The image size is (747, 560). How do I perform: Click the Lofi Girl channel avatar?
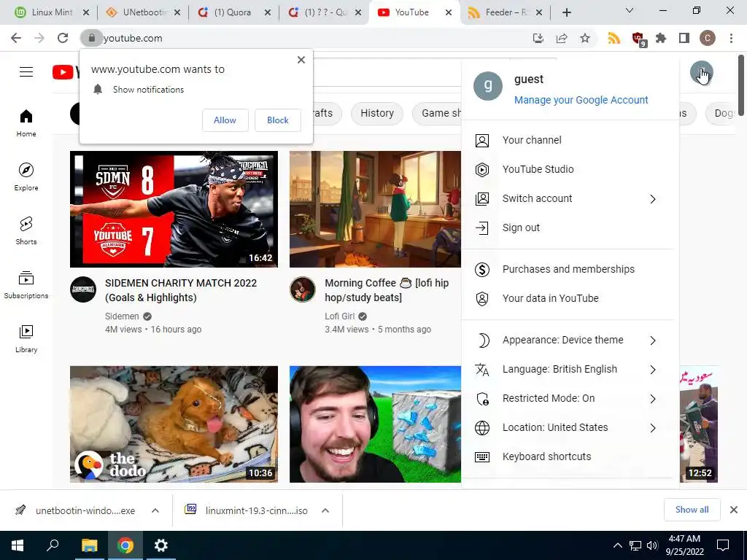pyautogui.click(x=303, y=289)
